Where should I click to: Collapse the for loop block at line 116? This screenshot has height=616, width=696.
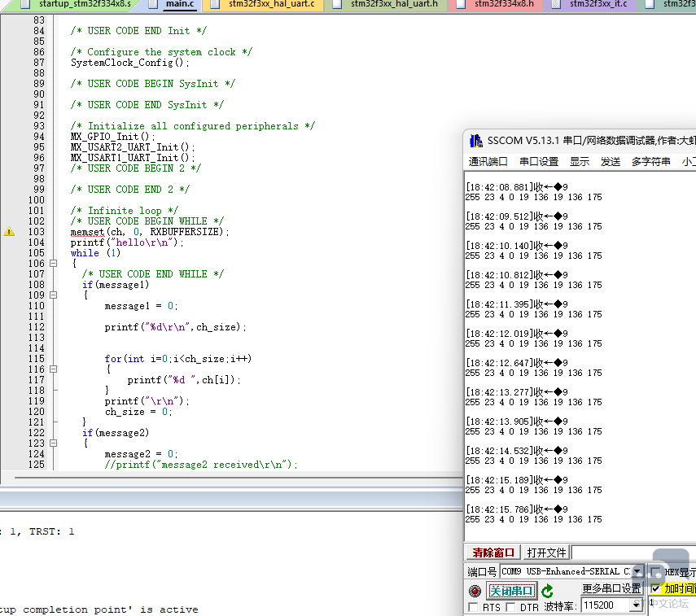coord(53,369)
